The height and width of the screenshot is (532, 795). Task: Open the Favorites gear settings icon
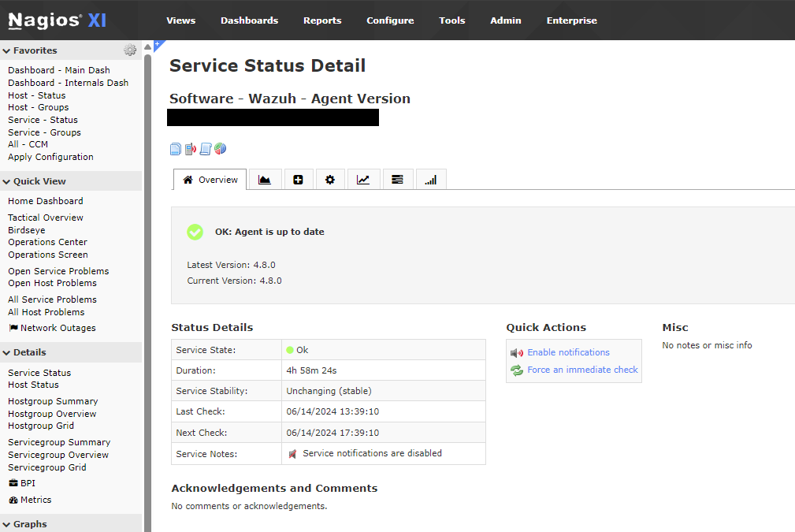(x=130, y=50)
